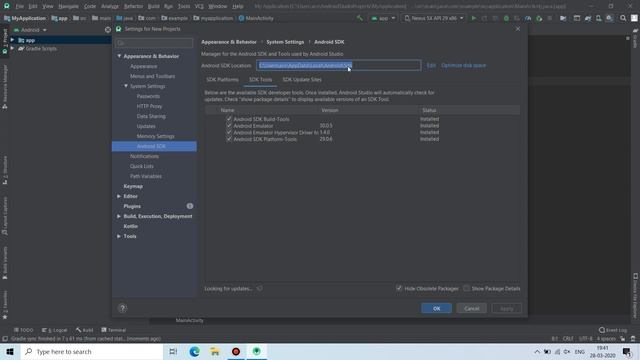
Task: Open the Build tool window
Action: point(84,330)
